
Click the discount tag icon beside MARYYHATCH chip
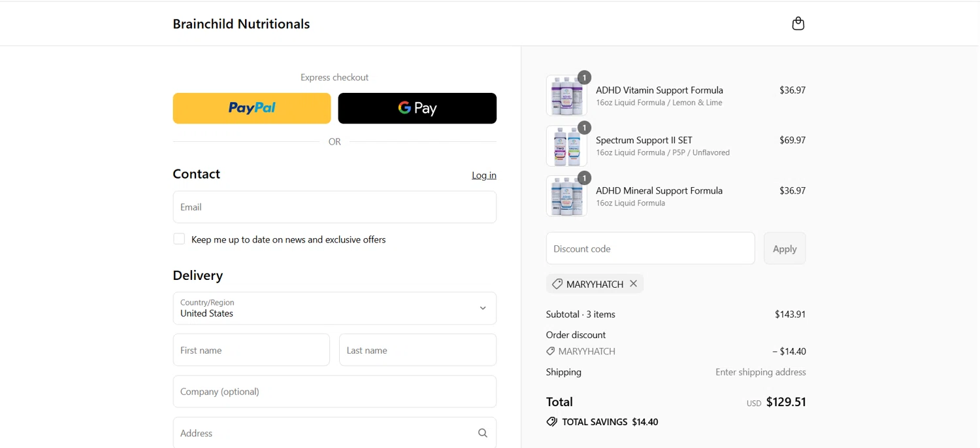coord(557,284)
